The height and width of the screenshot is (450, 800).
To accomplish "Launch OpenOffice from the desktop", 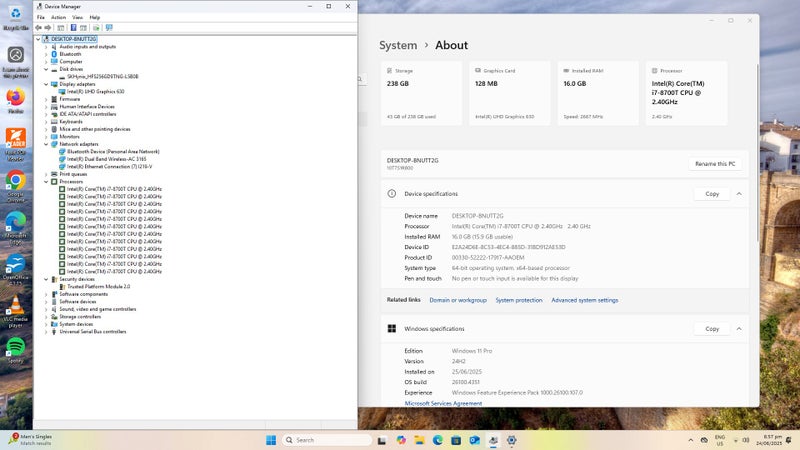I will pos(16,269).
